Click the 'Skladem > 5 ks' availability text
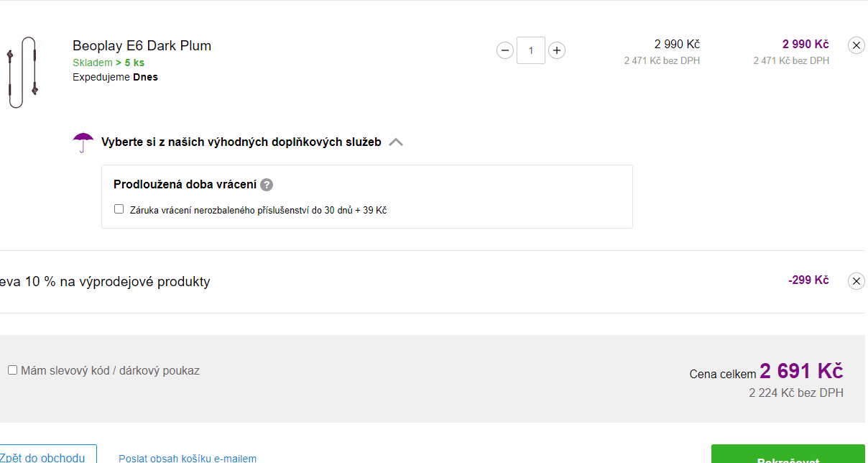868x463 pixels. pyautogui.click(x=108, y=63)
